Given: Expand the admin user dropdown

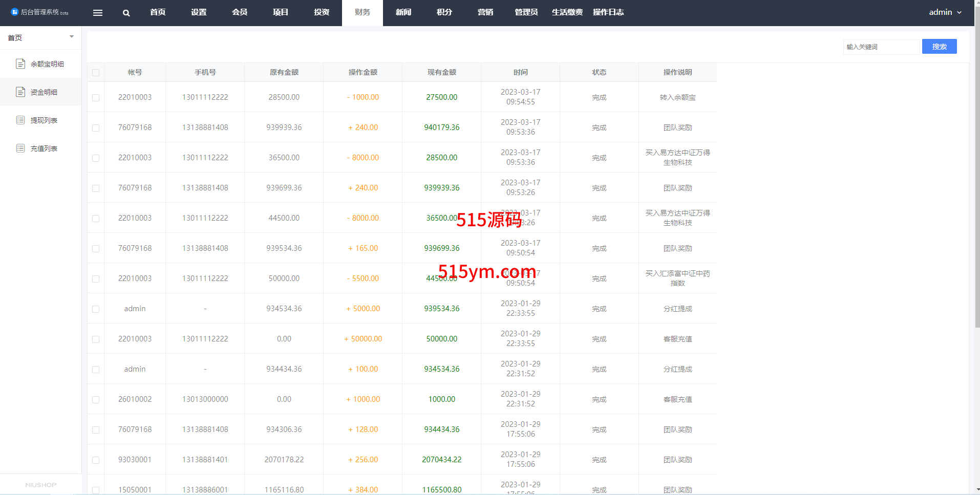Looking at the screenshot, I should coord(945,12).
